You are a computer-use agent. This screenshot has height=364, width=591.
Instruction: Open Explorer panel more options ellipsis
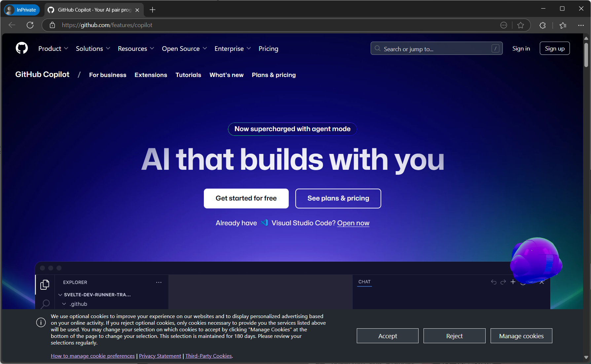coord(159,282)
